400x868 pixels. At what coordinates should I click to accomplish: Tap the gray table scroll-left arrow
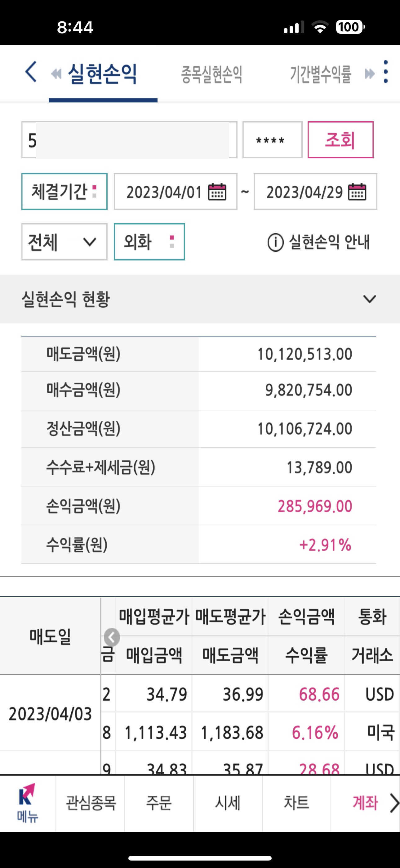coord(112,637)
